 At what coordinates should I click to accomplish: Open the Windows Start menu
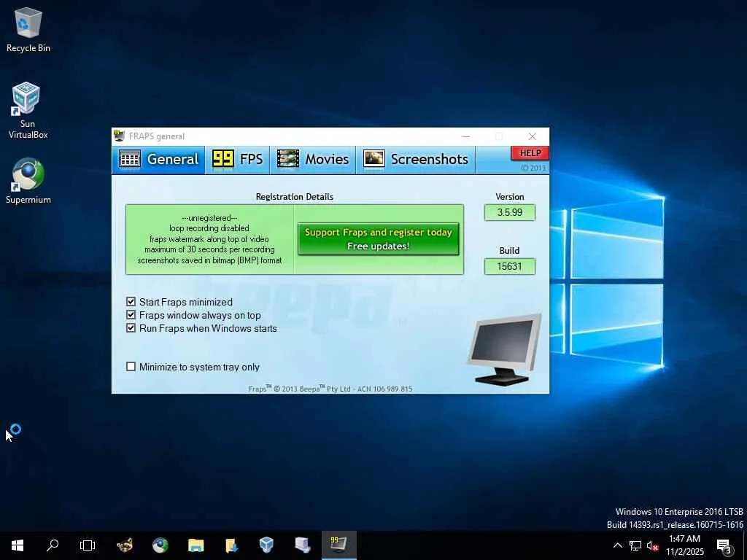pyautogui.click(x=18, y=545)
